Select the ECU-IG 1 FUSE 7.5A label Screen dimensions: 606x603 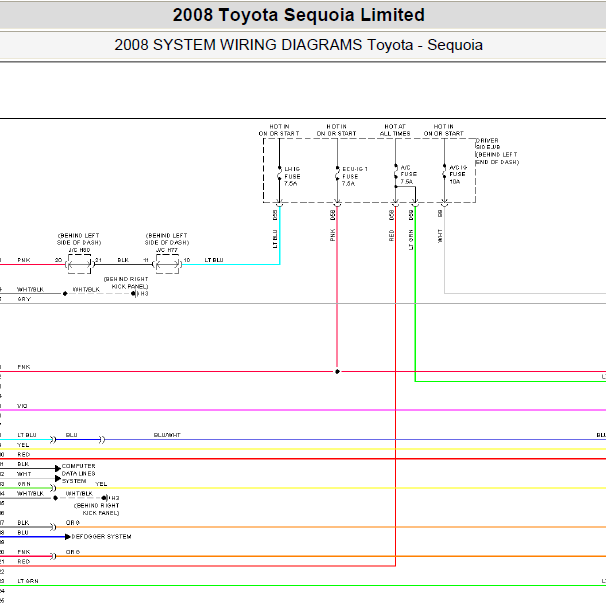click(x=354, y=176)
